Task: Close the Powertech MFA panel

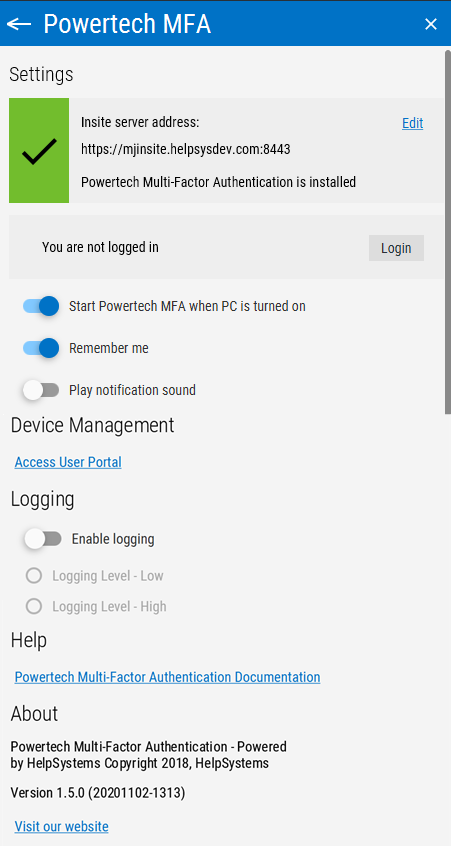Action: pos(430,24)
